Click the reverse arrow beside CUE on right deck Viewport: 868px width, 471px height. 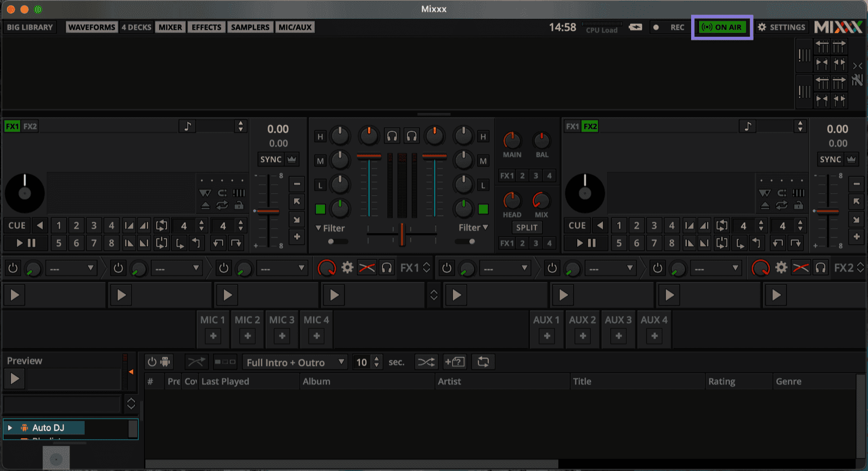[599, 225]
